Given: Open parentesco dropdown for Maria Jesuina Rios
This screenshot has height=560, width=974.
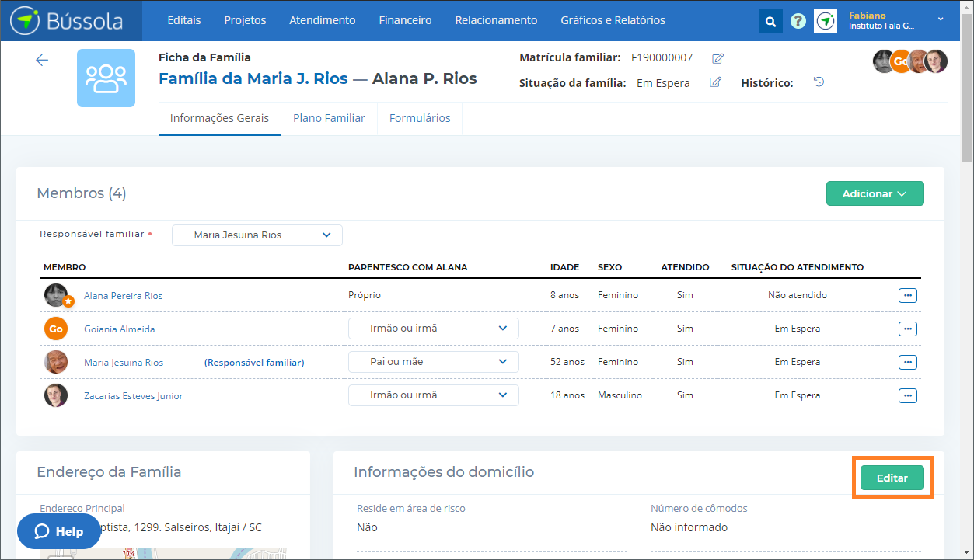Looking at the screenshot, I should click(x=433, y=362).
